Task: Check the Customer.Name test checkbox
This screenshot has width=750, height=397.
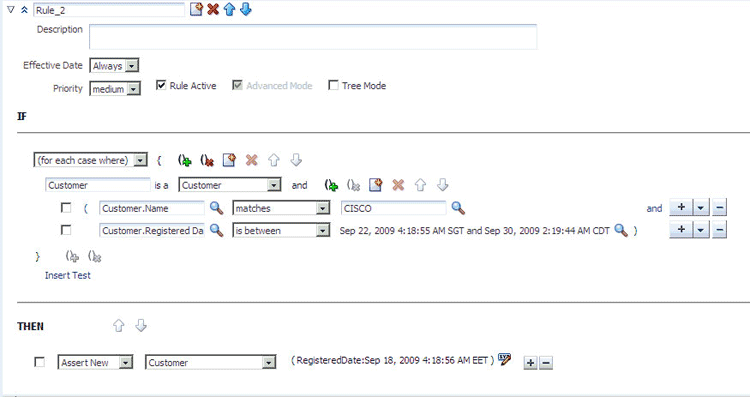Action: 66,208
